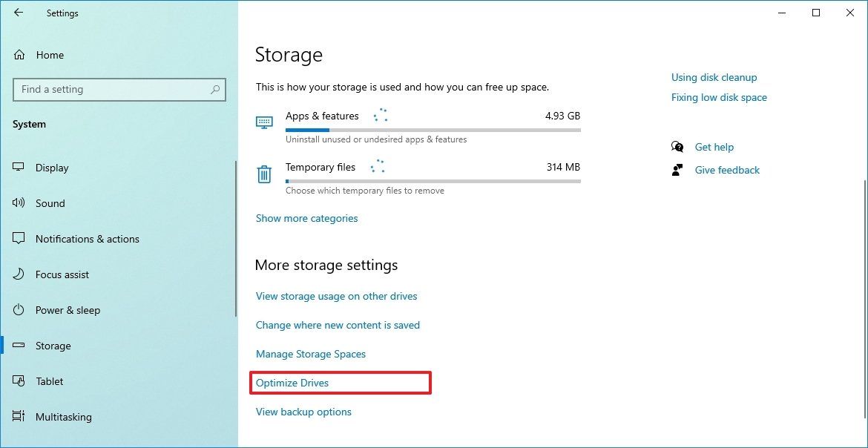Click Fixing low disk space

719,97
